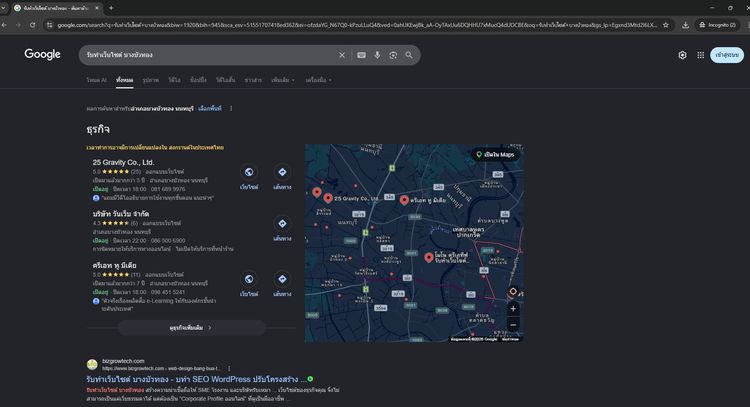Image resolution: width=750 pixels, height=407 pixels.
Task: Open the 25 Gravity Co., Ltd. listing
Action: point(123,163)
